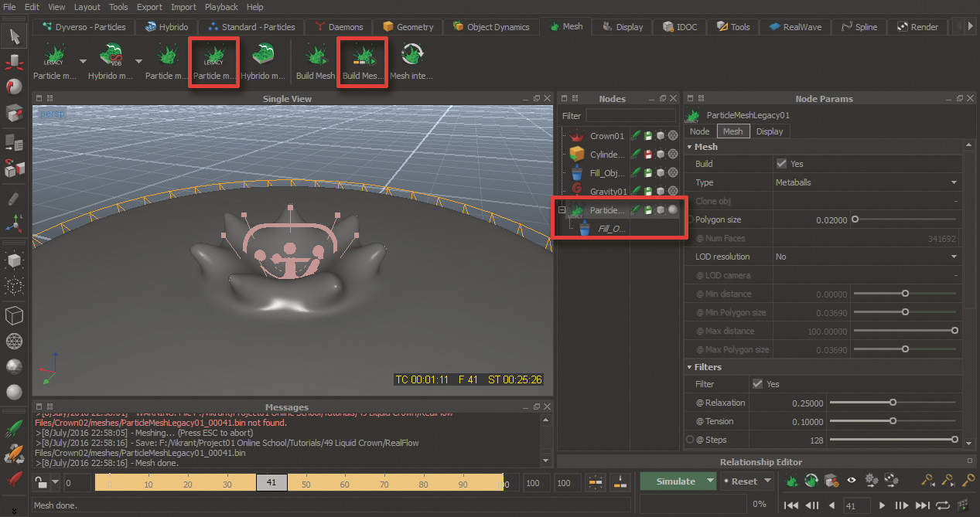
Task: Open the Simulate button dropdown arrow
Action: [710, 481]
